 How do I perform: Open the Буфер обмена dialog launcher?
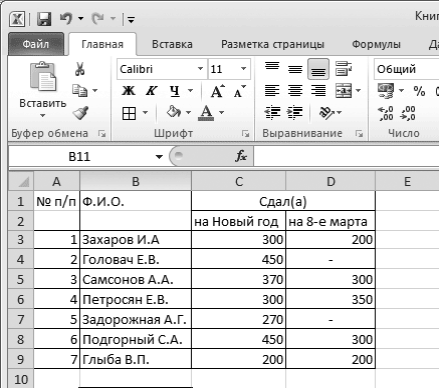pyautogui.click(x=102, y=134)
